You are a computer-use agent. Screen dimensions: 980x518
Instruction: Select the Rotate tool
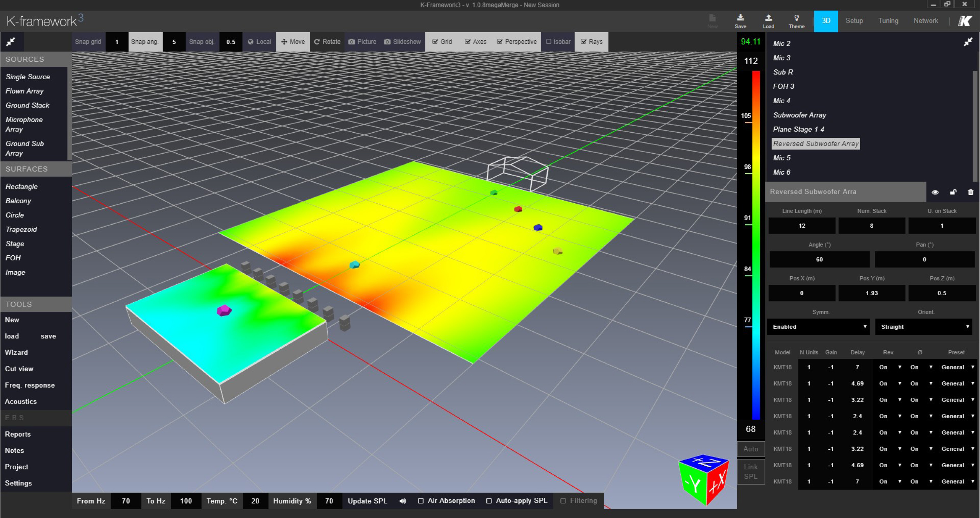point(327,42)
